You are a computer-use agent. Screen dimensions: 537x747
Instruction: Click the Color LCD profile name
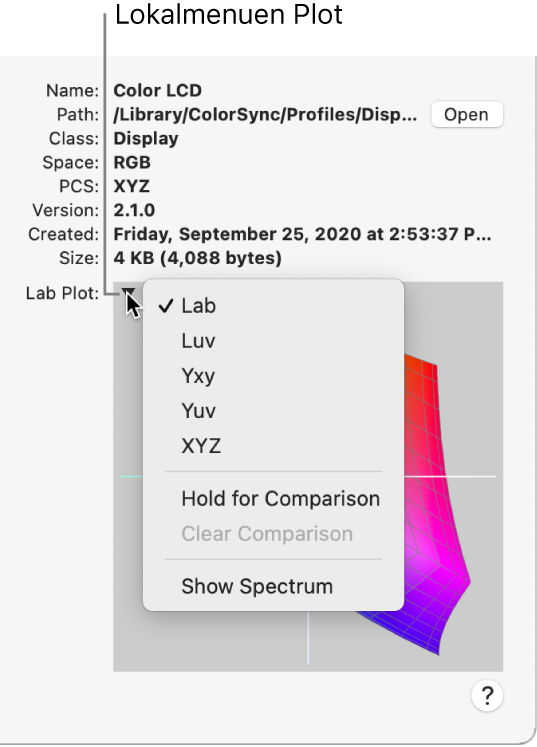[157, 91]
